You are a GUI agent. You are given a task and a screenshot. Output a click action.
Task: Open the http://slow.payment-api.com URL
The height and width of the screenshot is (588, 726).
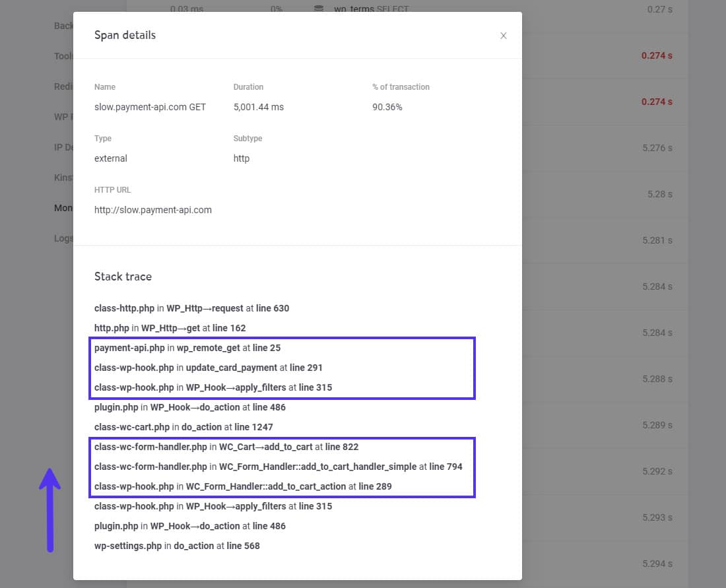point(153,210)
